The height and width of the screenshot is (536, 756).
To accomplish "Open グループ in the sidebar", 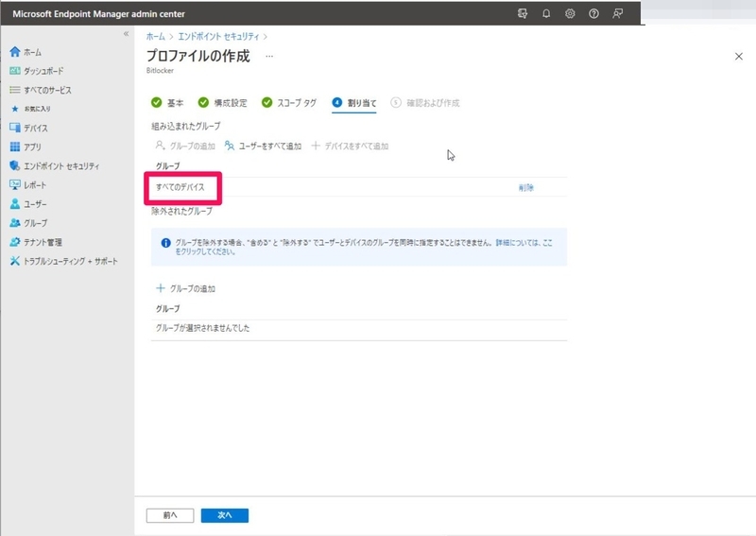I will pos(29,223).
